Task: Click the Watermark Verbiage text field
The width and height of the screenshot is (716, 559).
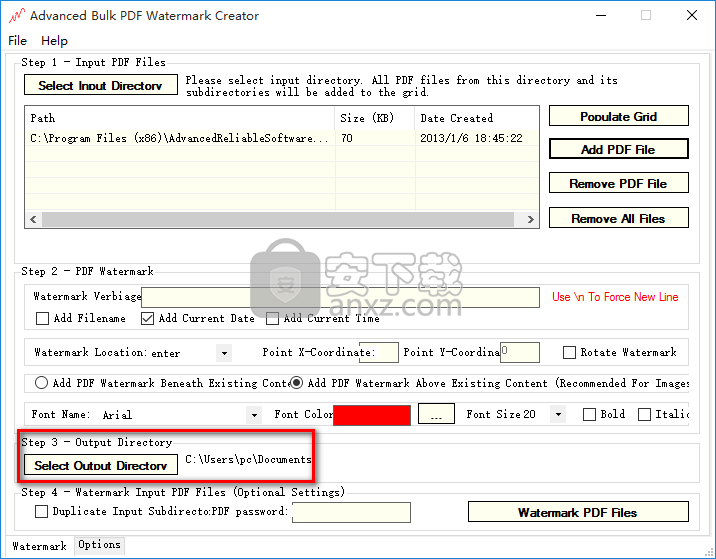Action: tap(340, 297)
